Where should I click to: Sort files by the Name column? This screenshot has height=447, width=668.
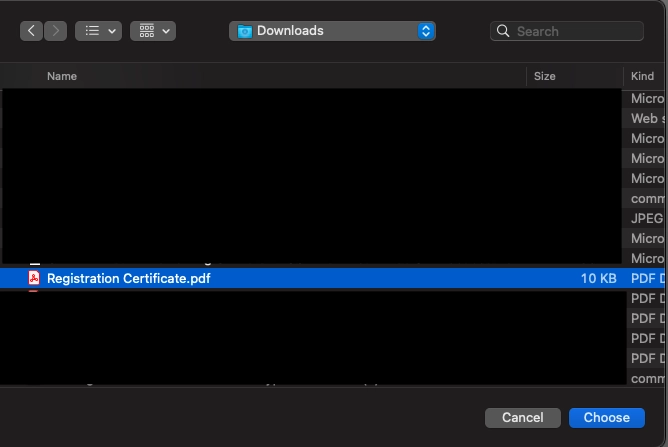pyautogui.click(x=62, y=76)
